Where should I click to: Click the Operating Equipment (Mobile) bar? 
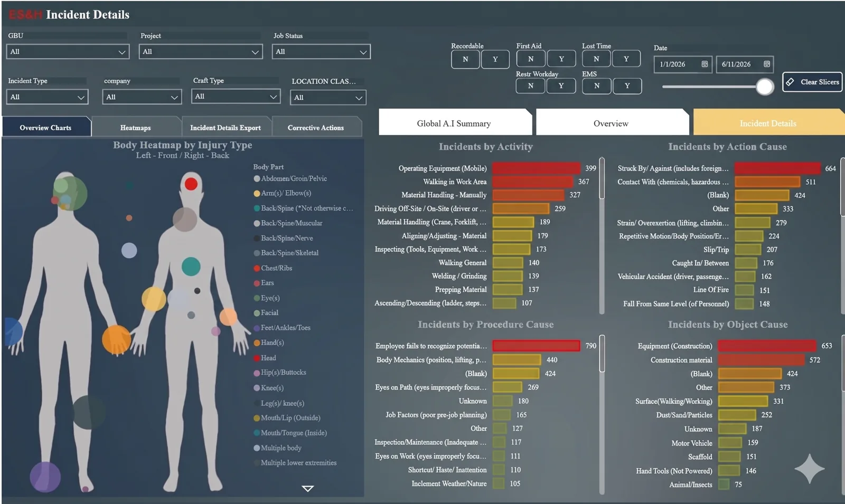(536, 168)
